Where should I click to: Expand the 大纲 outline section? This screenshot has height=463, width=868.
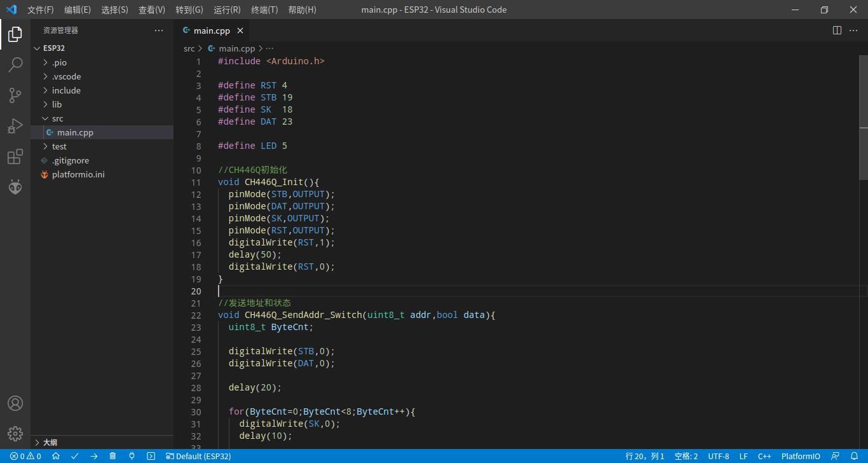(x=102, y=442)
